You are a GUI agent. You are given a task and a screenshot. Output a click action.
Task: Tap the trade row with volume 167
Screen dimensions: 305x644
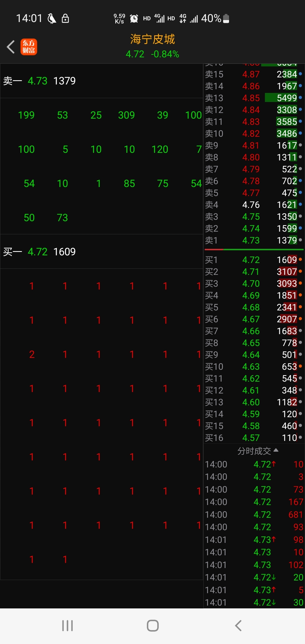(x=254, y=502)
